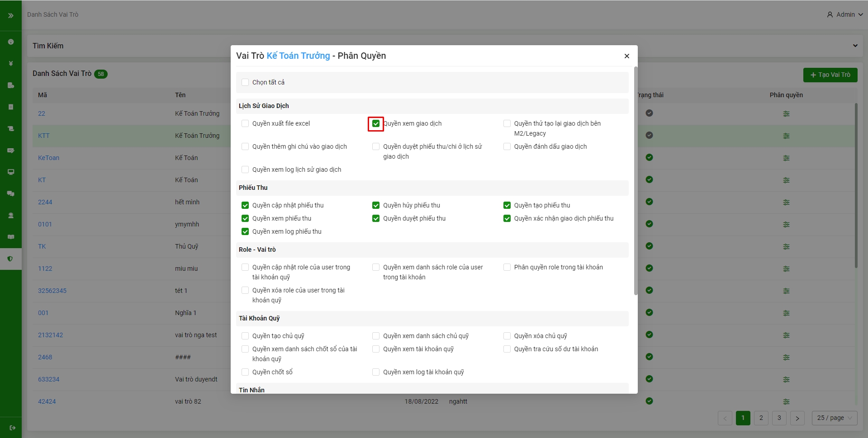Click the 'Tạo Vai Trò' button
The width and height of the screenshot is (868, 438).
[830, 75]
